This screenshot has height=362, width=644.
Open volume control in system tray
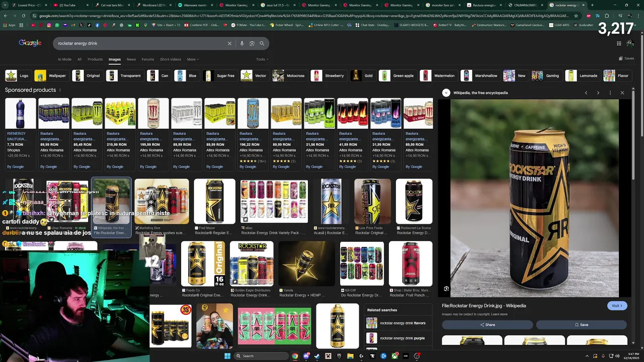pos(618,356)
